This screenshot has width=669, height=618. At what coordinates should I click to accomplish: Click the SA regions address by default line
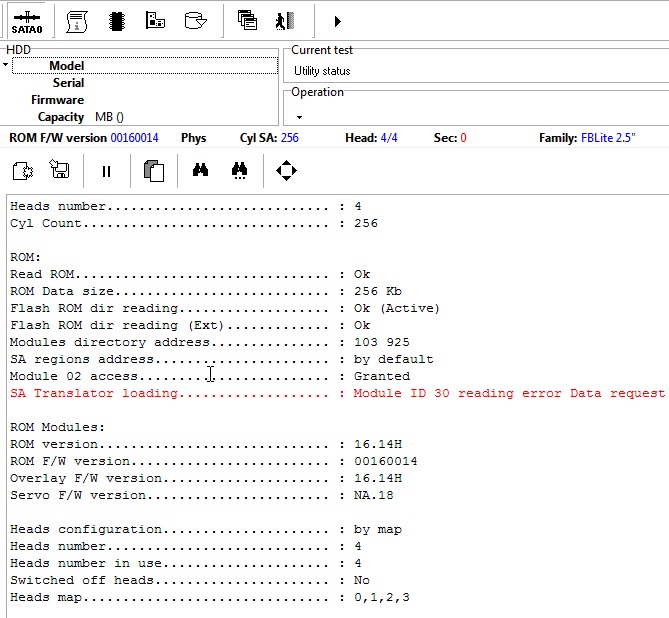(222, 359)
